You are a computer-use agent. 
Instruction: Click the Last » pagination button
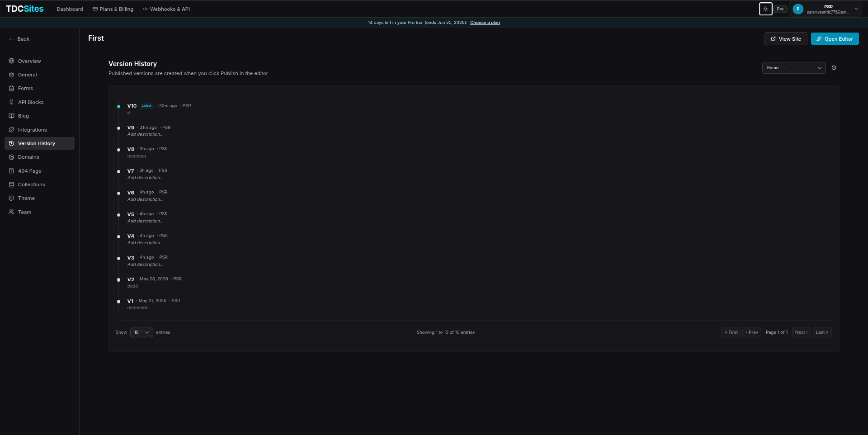click(822, 332)
